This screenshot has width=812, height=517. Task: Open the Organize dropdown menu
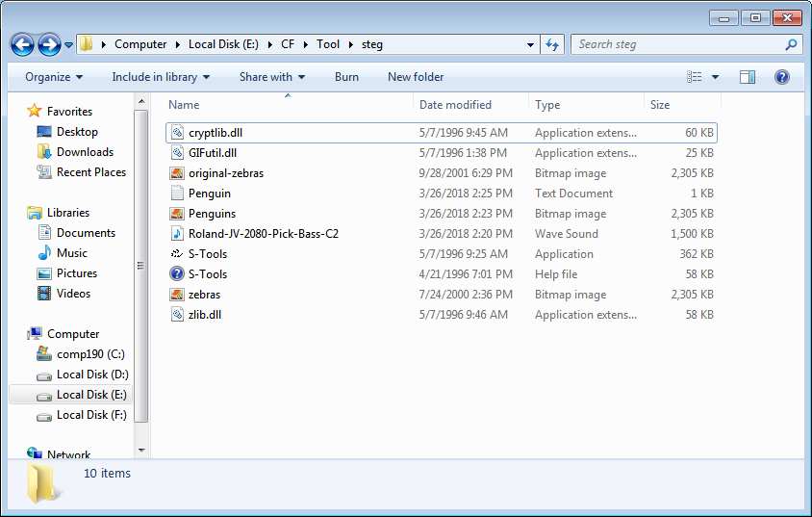[54, 77]
